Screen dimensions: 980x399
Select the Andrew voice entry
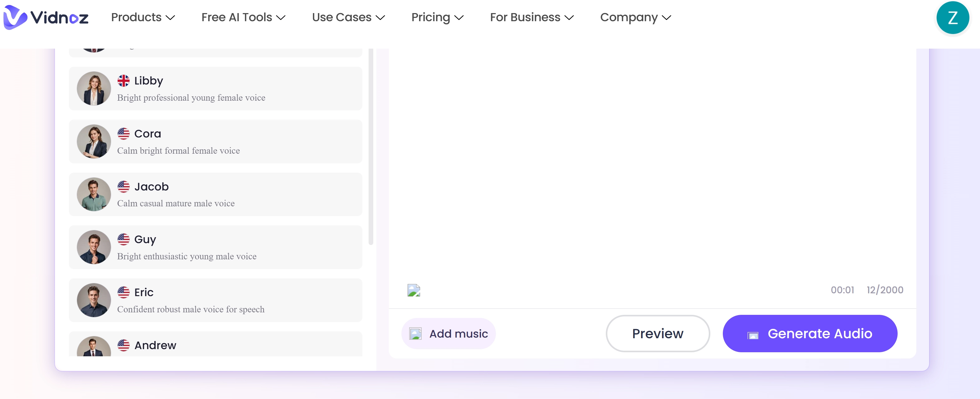pyautogui.click(x=215, y=345)
